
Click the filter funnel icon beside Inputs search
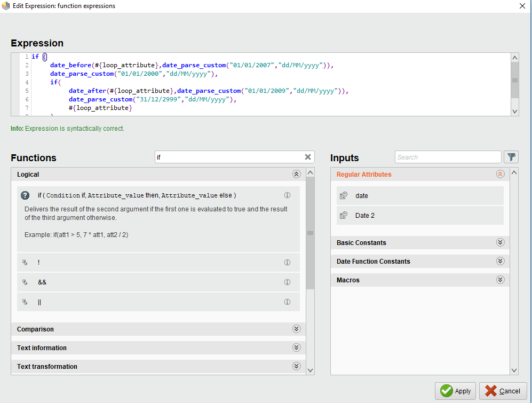[511, 157]
